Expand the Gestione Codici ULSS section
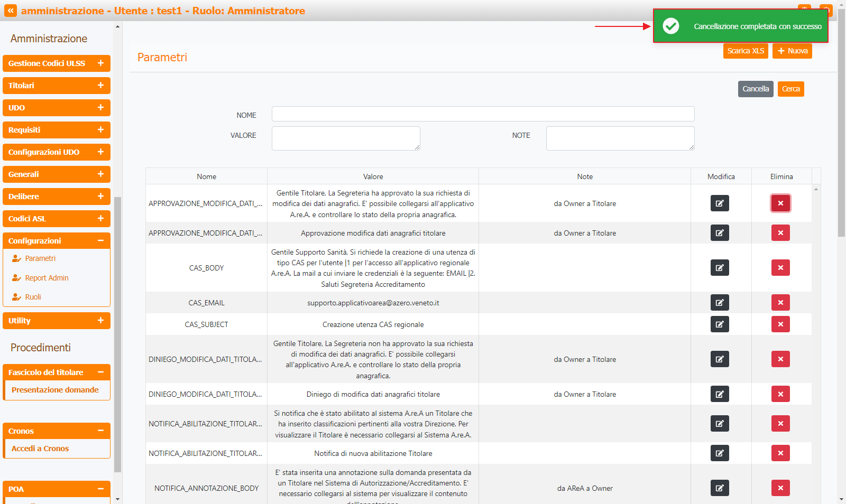Screen dimensions: 846x504 [100, 63]
